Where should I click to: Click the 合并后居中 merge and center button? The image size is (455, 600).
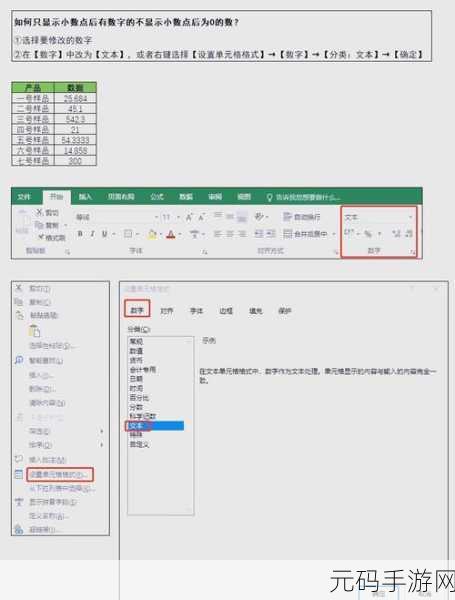[306, 233]
